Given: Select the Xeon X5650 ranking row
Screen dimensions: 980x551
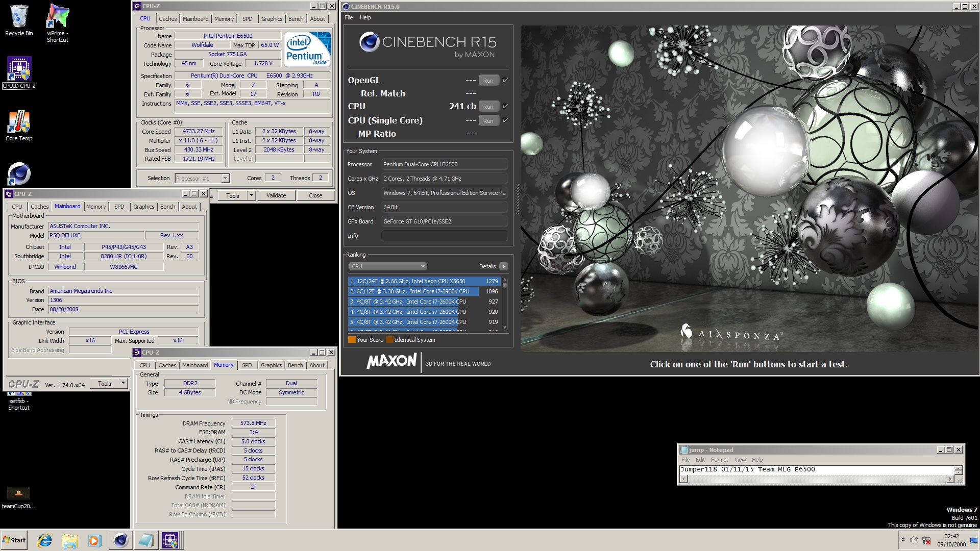Looking at the screenshot, I should pos(424,281).
